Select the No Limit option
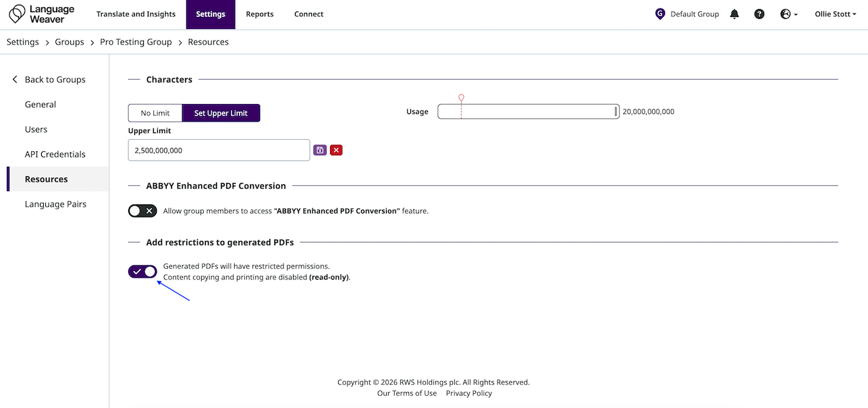This screenshot has width=868, height=408. (x=155, y=113)
